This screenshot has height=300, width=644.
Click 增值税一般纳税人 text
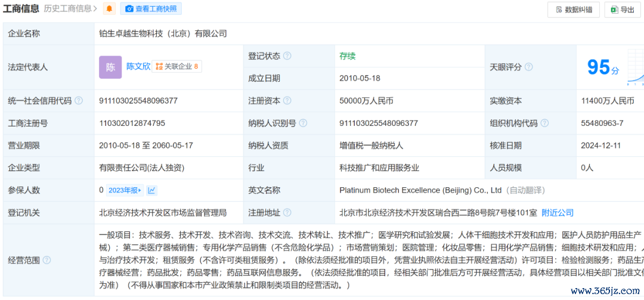(371, 146)
